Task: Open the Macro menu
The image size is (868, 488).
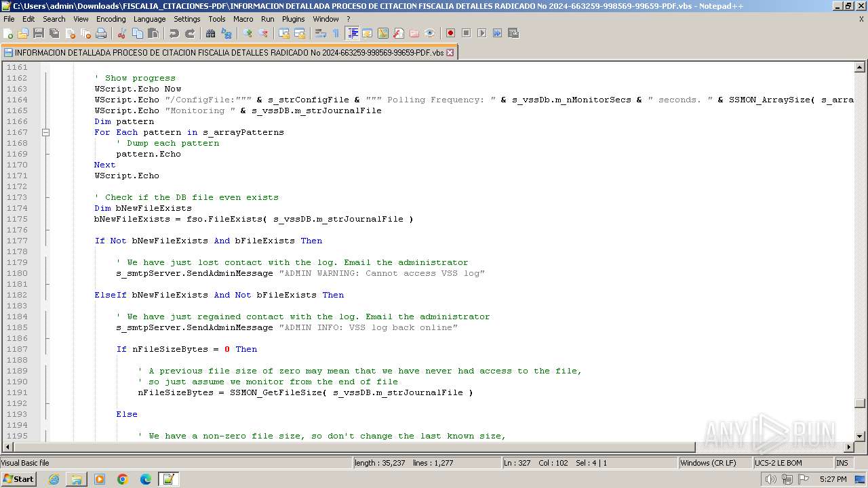Action: (243, 19)
